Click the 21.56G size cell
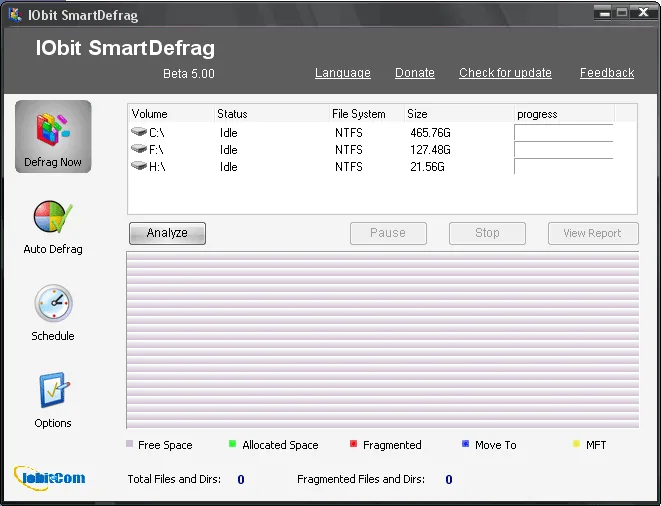Image resolution: width=661 pixels, height=506 pixels. point(427,167)
